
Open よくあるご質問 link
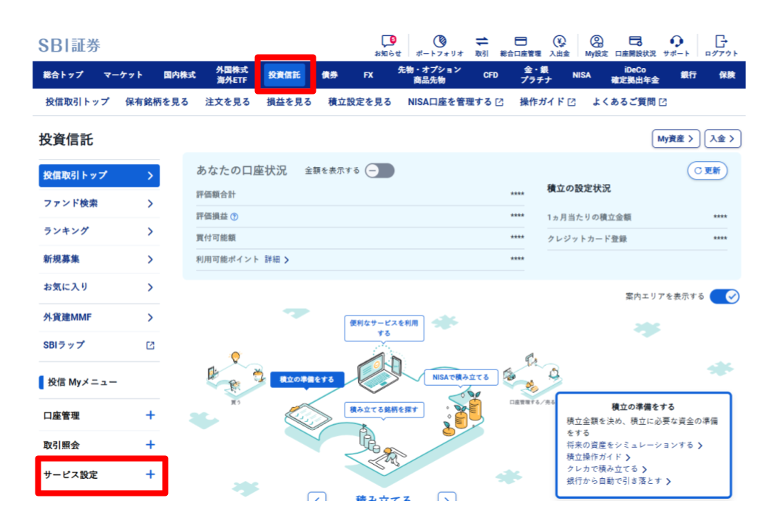(x=629, y=101)
